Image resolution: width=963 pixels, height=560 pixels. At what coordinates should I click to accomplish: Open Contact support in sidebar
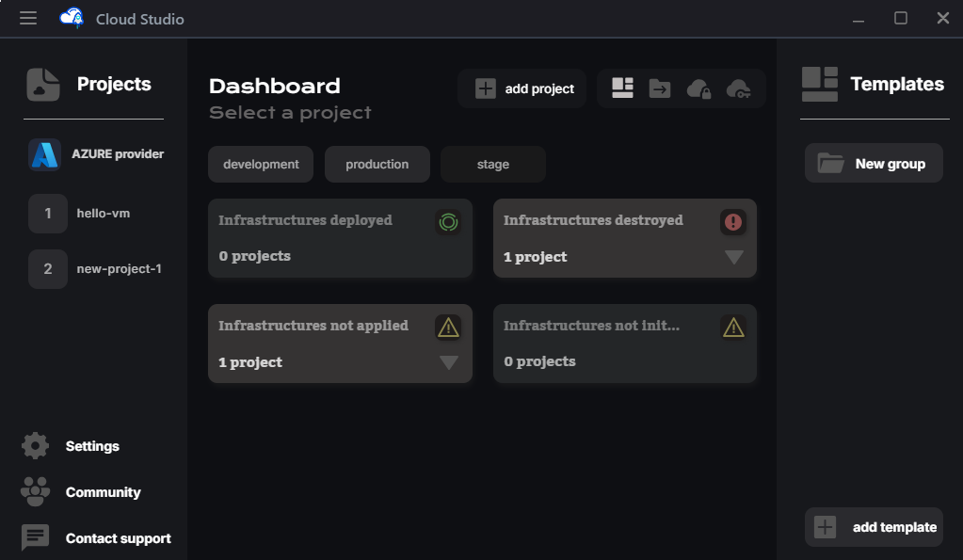click(x=118, y=538)
